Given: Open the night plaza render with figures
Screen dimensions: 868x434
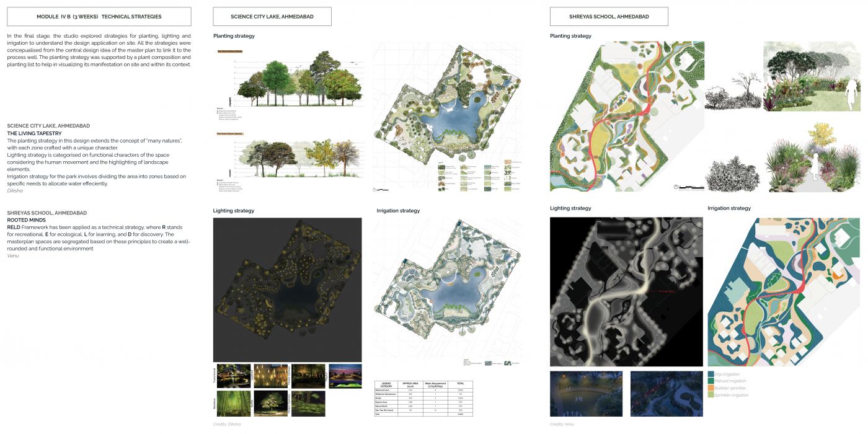Looking at the screenshot, I should tap(586, 394).
